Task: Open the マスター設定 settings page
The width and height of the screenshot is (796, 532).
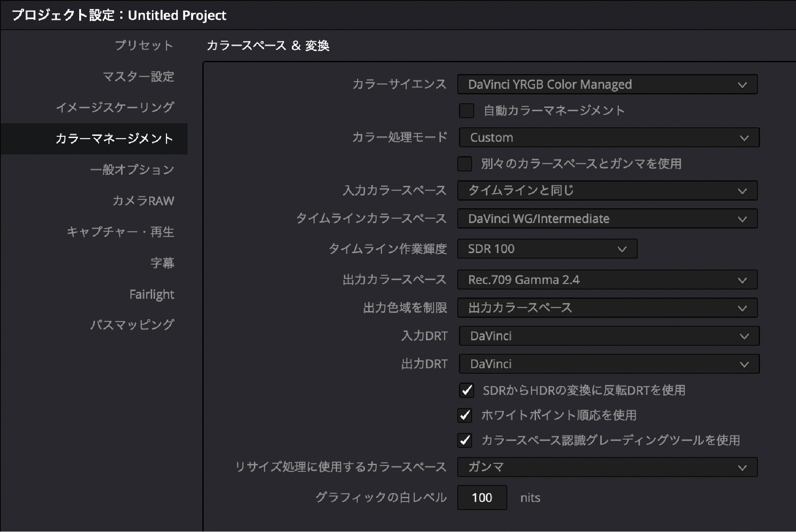Action: click(x=138, y=77)
